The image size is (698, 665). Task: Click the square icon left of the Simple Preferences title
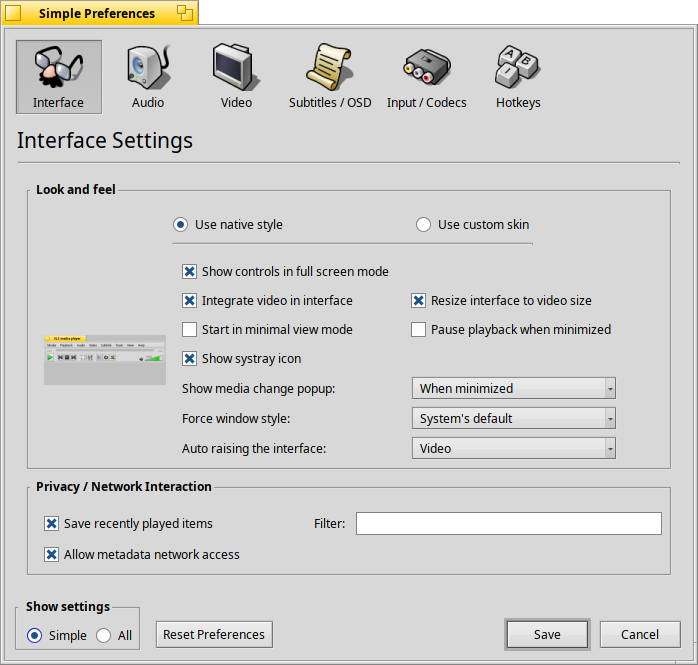[13, 13]
